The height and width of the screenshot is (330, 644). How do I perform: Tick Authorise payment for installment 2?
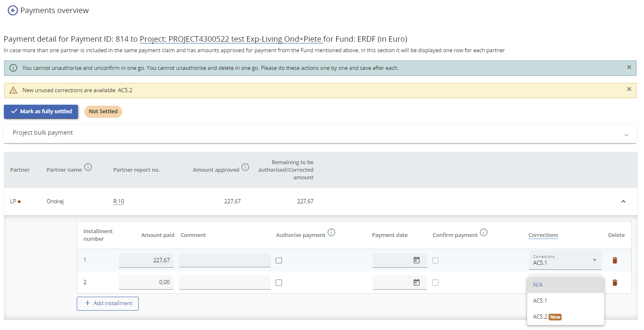coord(279,282)
